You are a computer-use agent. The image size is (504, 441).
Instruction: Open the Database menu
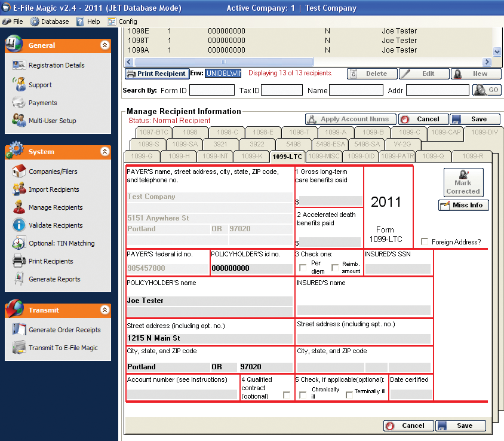coord(50,22)
